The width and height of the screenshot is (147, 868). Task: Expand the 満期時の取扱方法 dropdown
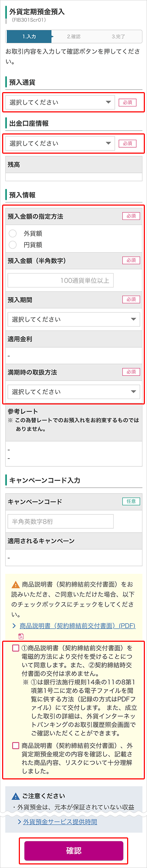[74, 392]
